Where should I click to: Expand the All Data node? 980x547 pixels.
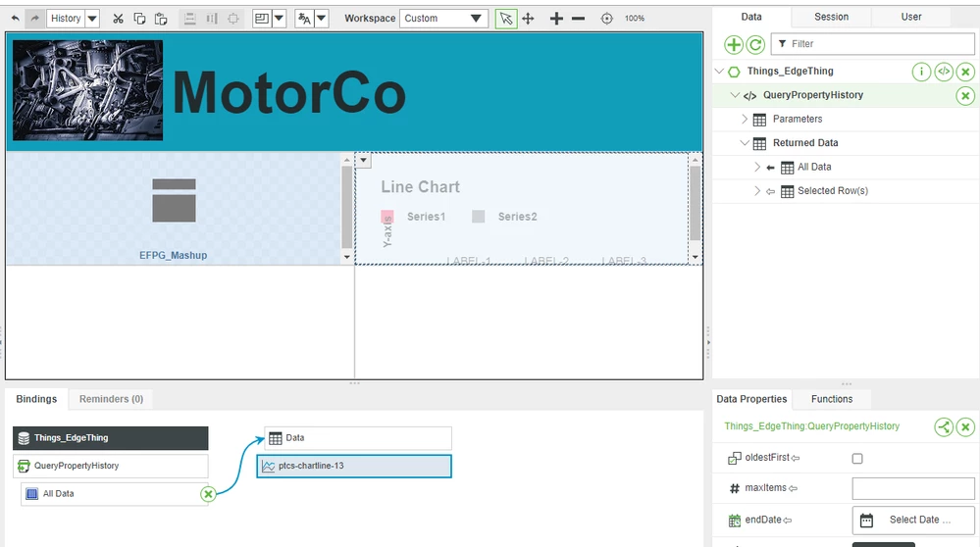[757, 167]
